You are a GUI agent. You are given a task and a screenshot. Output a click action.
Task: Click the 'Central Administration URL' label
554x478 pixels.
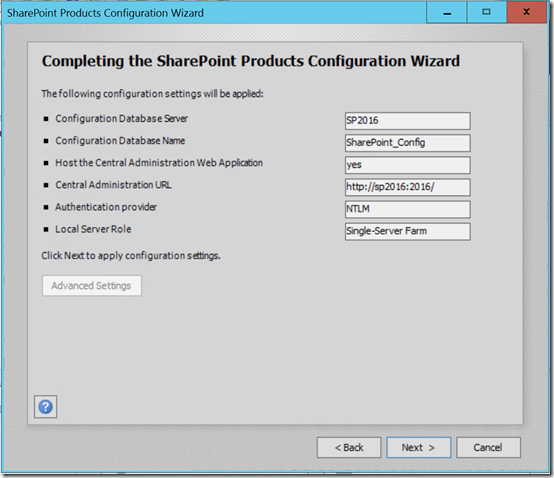tap(113, 185)
